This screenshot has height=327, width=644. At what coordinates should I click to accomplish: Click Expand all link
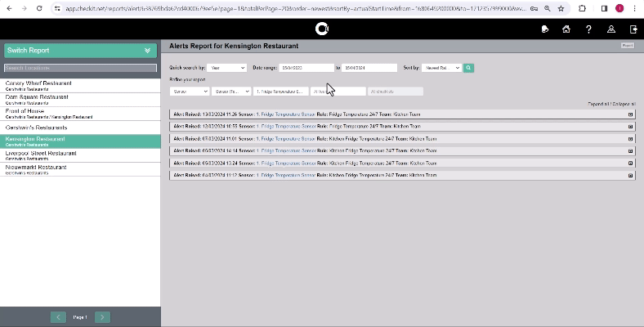(x=599, y=105)
